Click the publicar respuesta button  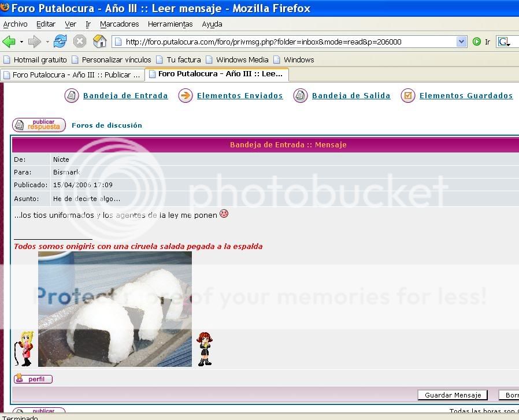click(x=39, y=125)
